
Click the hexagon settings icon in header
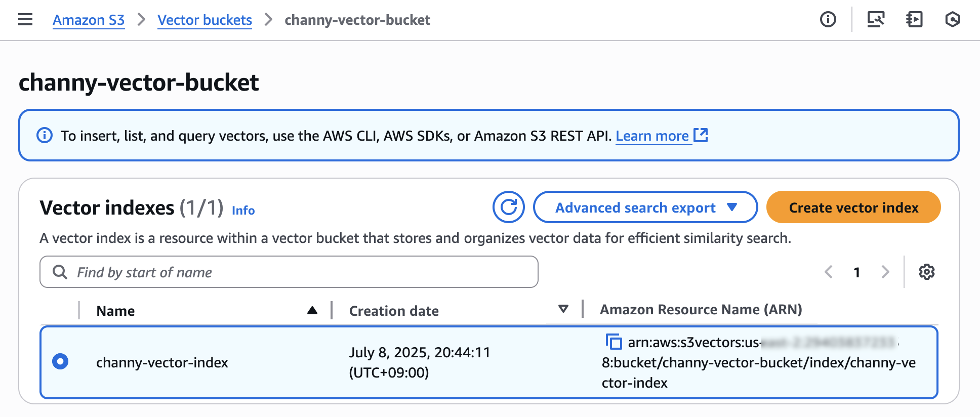click(952, 20)
